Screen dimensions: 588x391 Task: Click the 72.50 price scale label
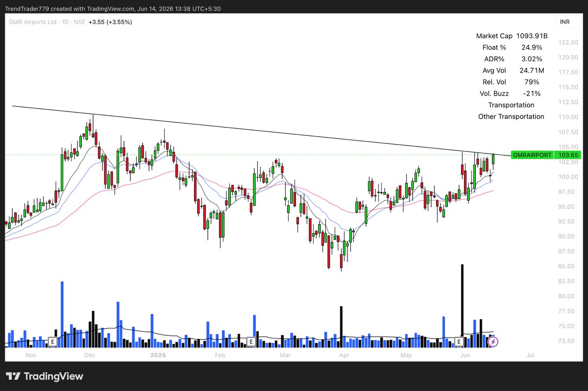[x=566, y=341]
